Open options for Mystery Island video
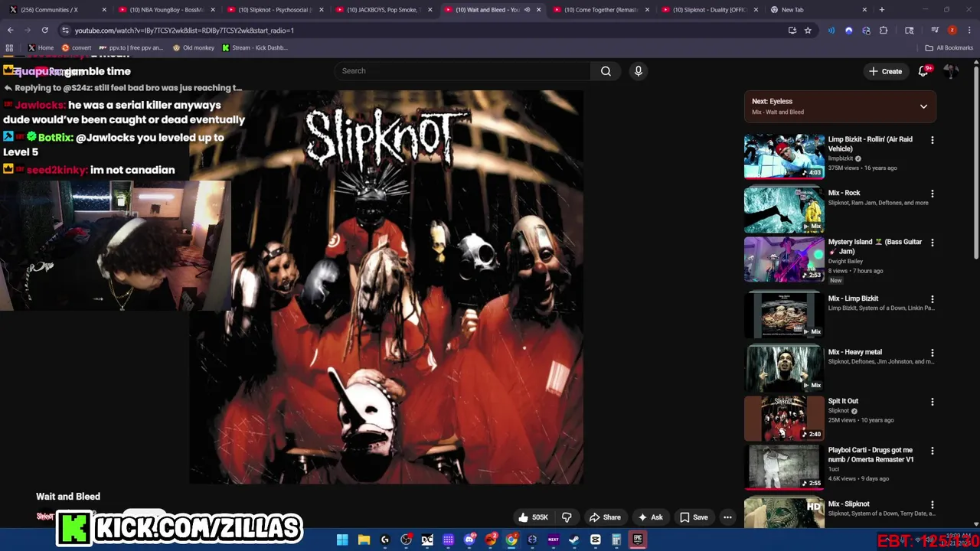 click(932, 243)
